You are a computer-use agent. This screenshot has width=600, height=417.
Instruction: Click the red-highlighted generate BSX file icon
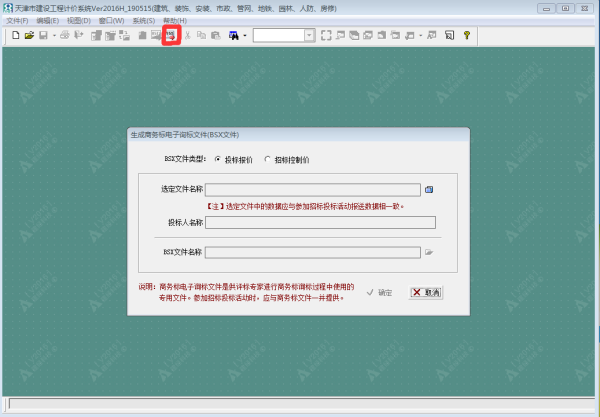(x=171, y=35)
